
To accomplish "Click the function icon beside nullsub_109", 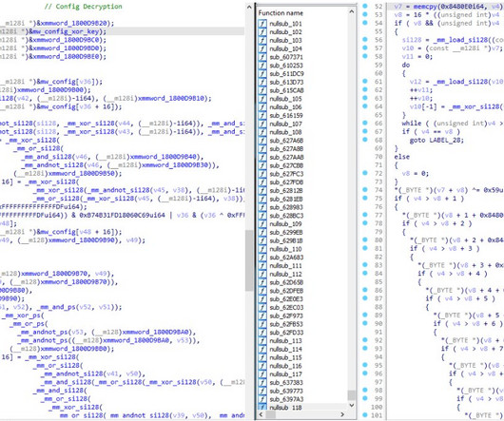I will [262, 224].
